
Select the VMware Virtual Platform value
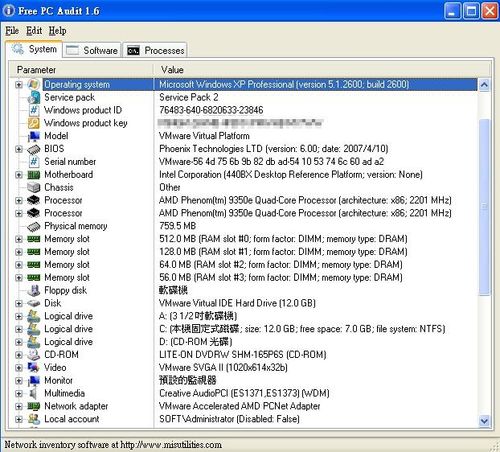204,136
